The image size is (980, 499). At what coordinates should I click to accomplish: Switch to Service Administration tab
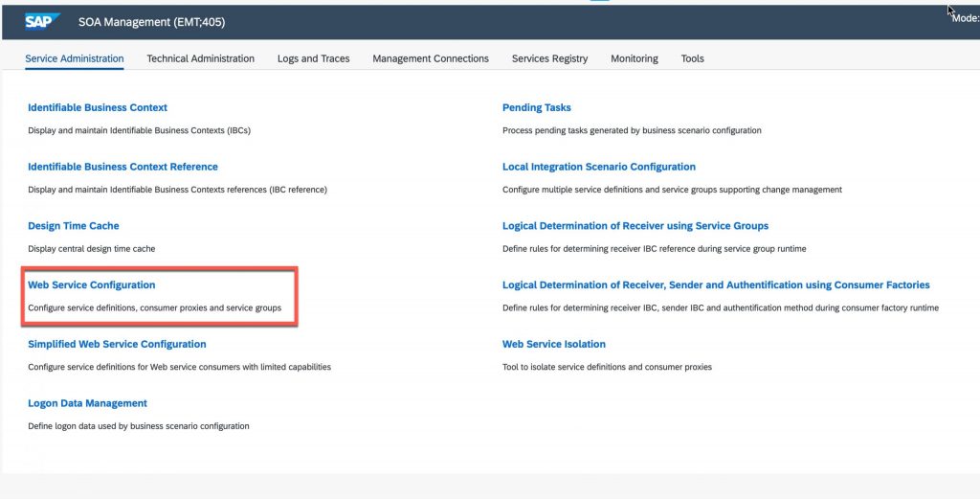tap(75, 58)
